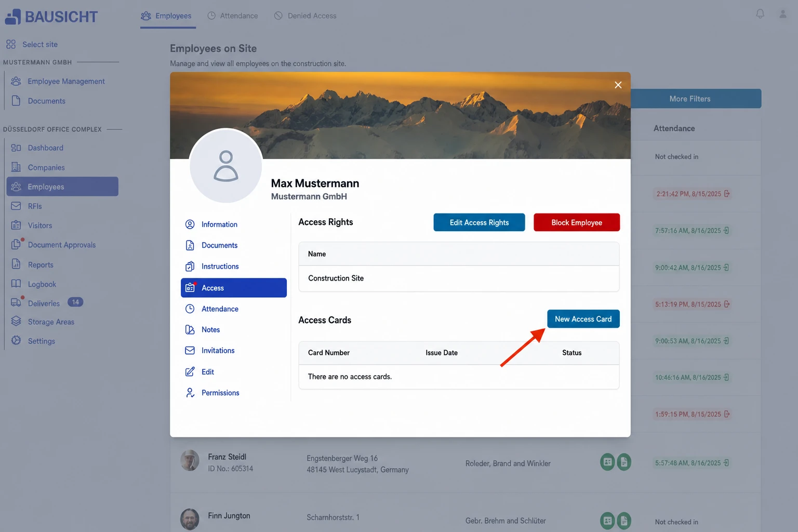This screenshot has height=532, width=798.
Task: Open Documents under Mustermann GmbH
Action: click(x=39, y=101)
